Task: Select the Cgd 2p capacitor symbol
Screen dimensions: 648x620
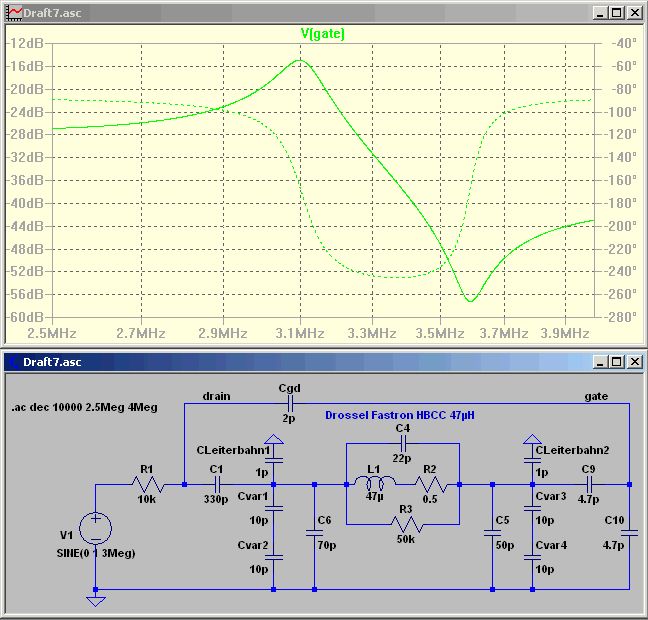Action: (x=288, y=403)
